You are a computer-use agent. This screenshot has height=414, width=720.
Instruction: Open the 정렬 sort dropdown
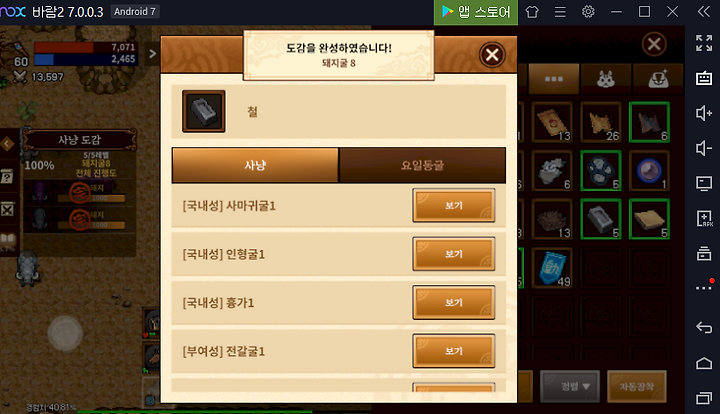pyautogui.click(x=570, y=386)
